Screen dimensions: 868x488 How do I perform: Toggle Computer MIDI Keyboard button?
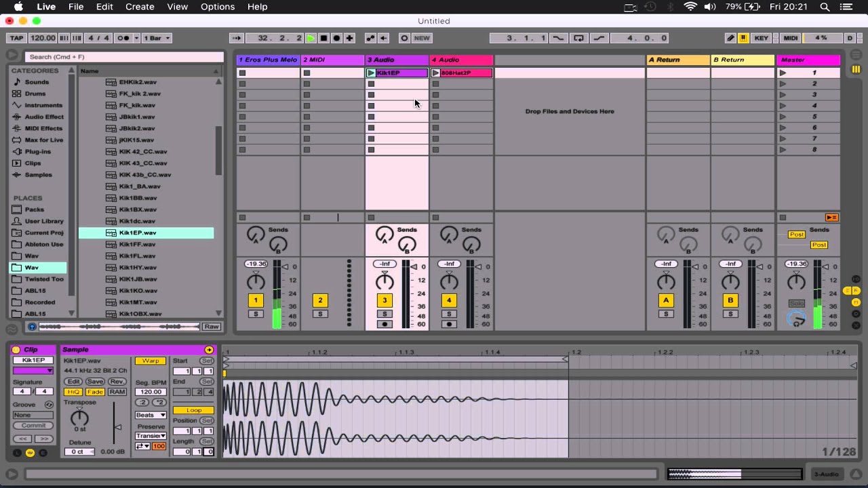(743, 38)
